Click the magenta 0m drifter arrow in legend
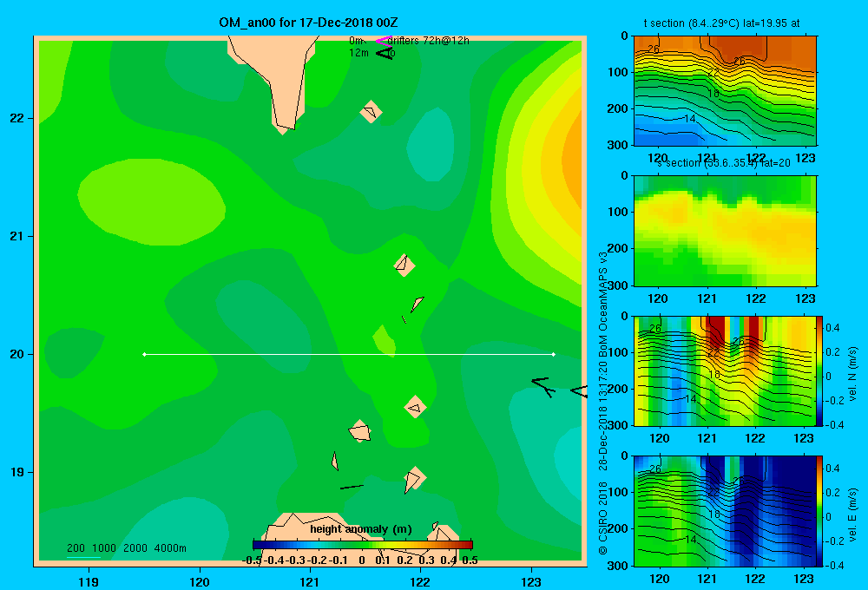The image size is (868, 590). coord(384,41)
